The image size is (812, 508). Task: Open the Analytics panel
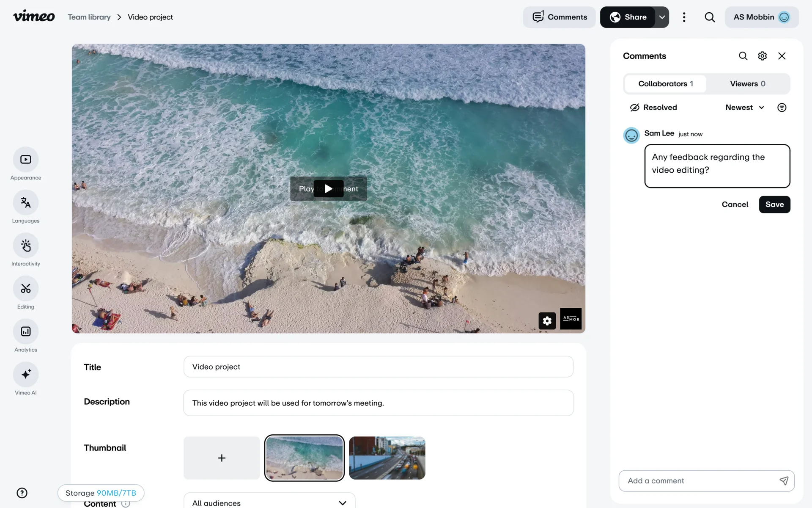point(26,331)
